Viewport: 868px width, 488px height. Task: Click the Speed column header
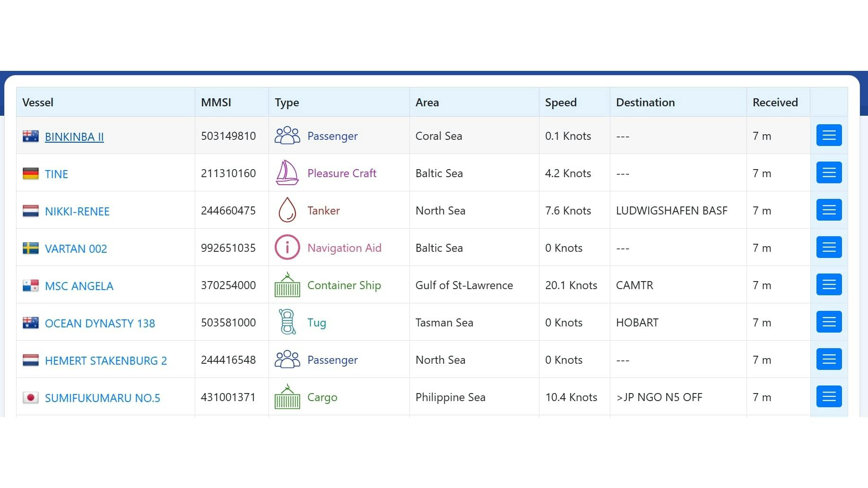click(x=574, y=102)
